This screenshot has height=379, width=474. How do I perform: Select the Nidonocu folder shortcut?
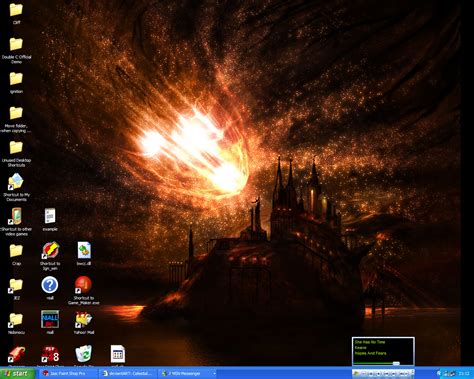[x=16, y=320]
